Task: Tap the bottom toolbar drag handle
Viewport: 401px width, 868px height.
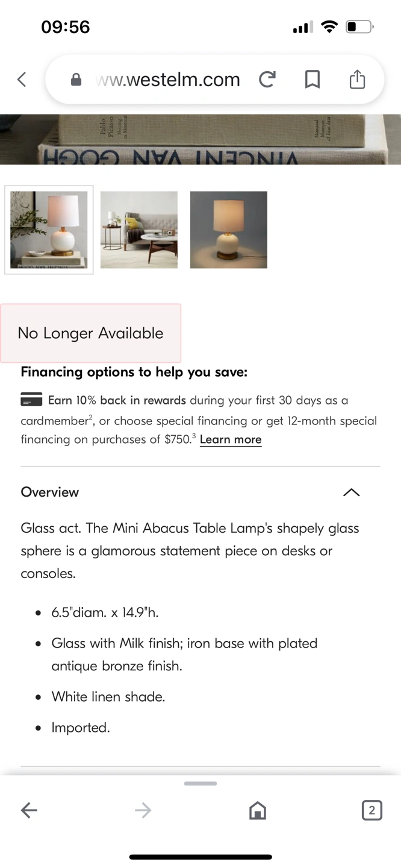Action: tap(200, 784)
